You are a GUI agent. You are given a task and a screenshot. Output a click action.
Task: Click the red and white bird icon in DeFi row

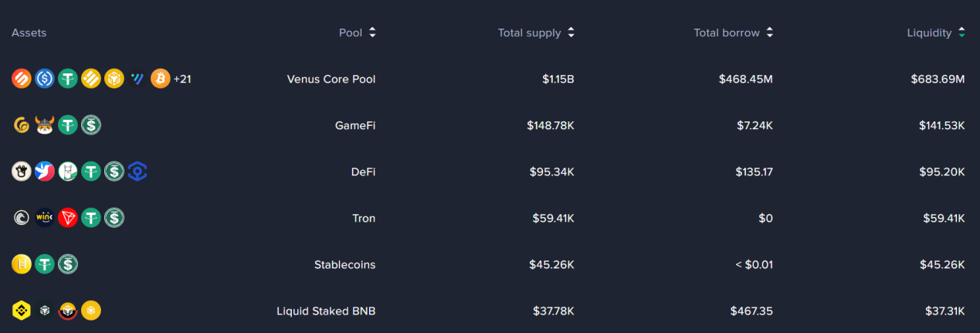pos(45,172)
